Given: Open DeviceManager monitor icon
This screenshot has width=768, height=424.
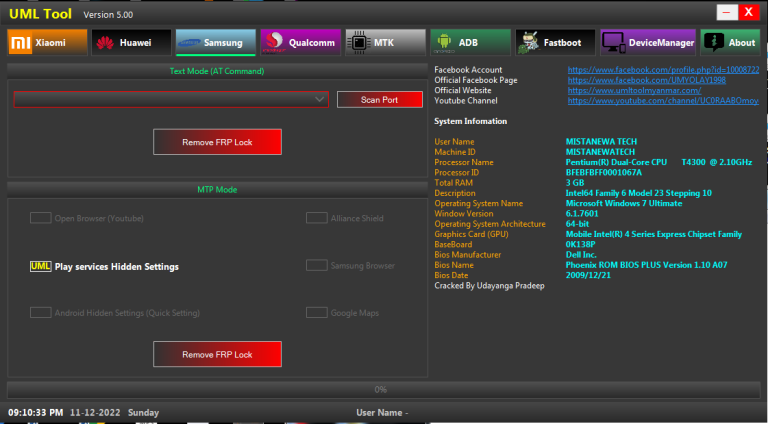Looking at the screenshot, I should (x=613, y=43).
